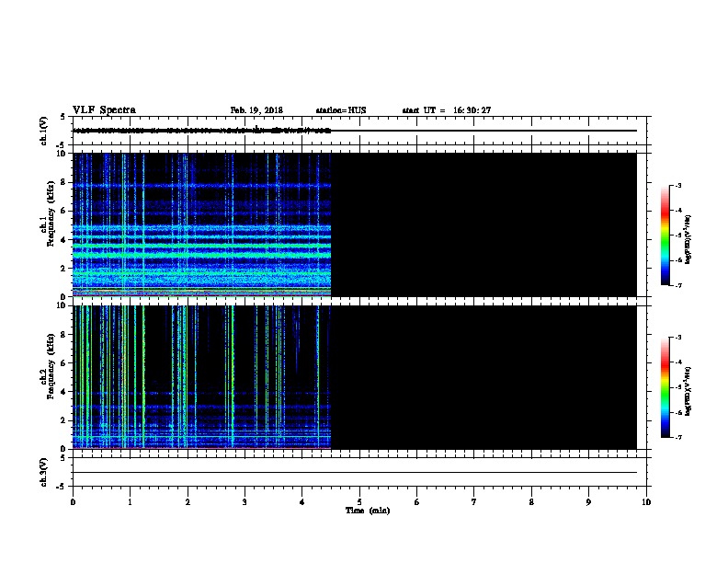The image size is (728, 563).
Task: Click time axis tick label "3"
Action: (245, 501)
